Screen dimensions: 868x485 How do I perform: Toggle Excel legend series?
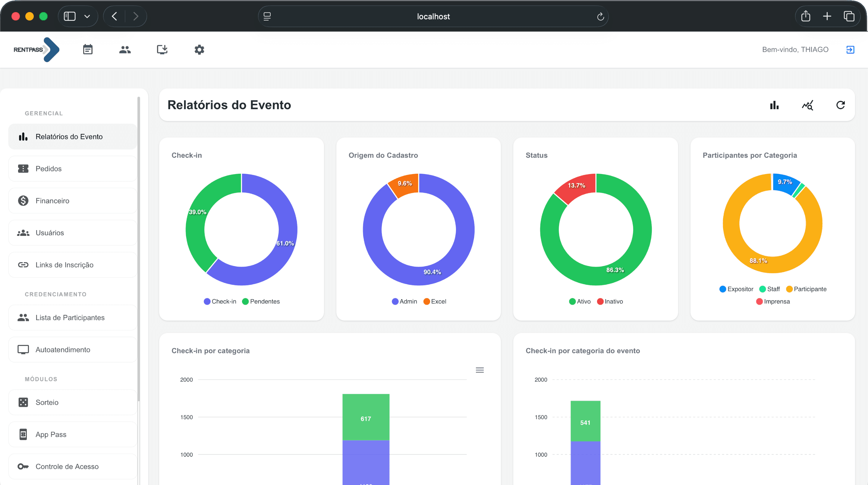point(435,301)
